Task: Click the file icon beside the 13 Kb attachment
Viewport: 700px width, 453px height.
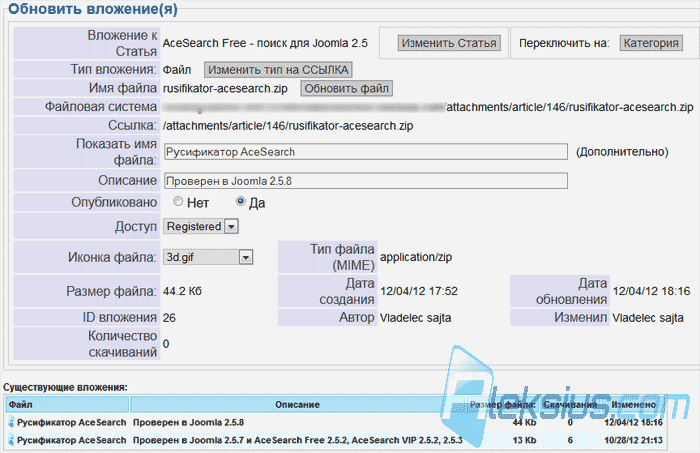Action: pyautogui.click(x=11, y=440)
